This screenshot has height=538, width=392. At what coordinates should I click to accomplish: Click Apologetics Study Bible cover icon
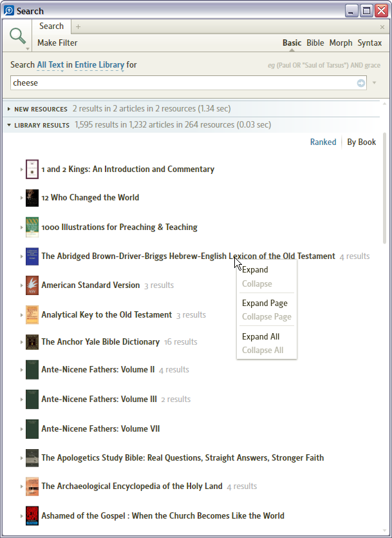(32, 458)
